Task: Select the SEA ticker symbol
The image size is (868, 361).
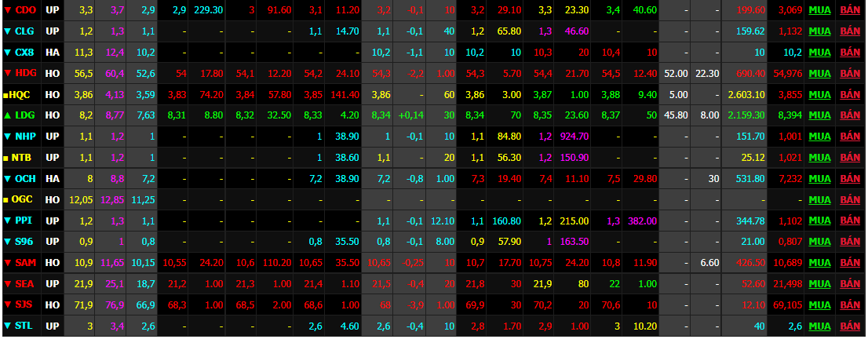Action: [24, 283]
